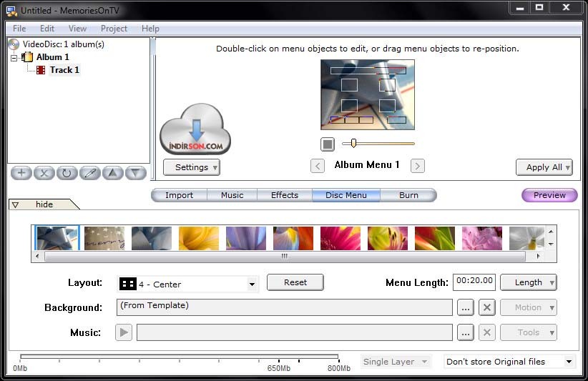Viewport: 588px width, 381px height.
Task: Click the Track 1 film icon
Action: pos(41,70)
